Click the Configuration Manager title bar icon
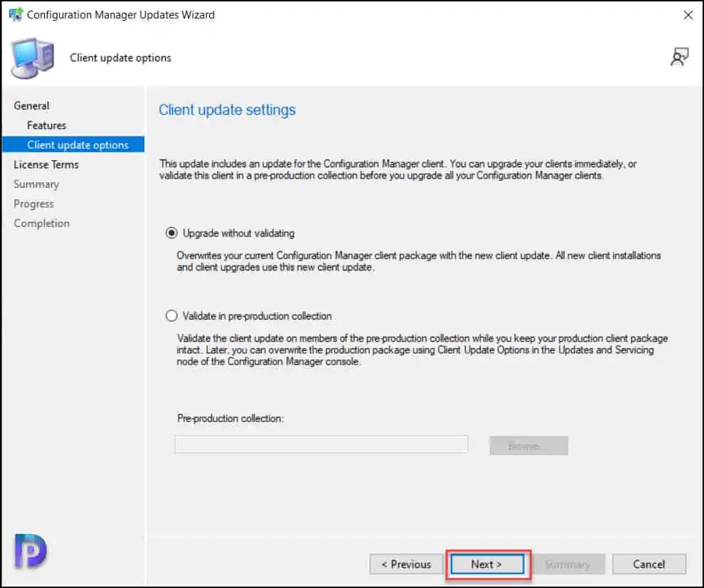This screenshot has width=704, height=588. (16, 14)
